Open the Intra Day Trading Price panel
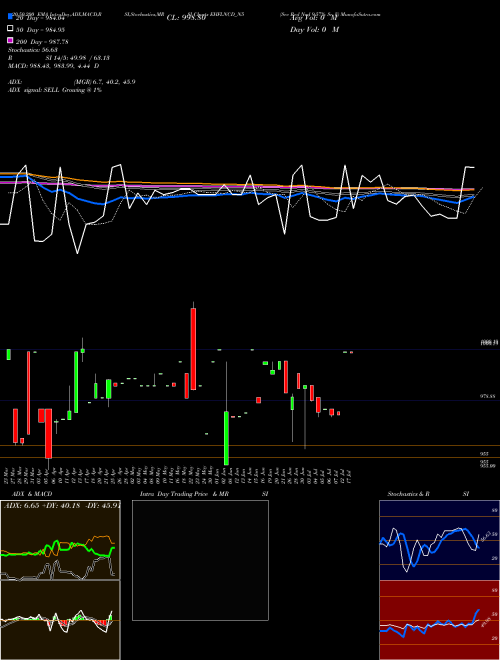 200,560
